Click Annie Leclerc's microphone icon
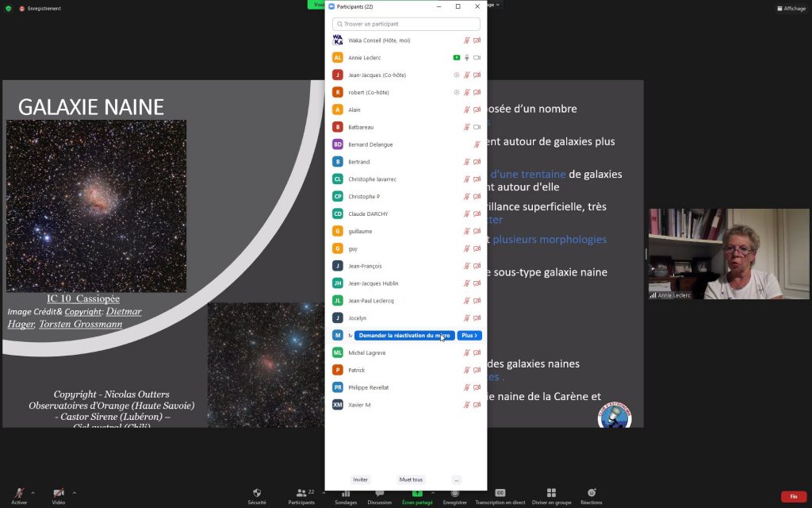 point(466,57)
